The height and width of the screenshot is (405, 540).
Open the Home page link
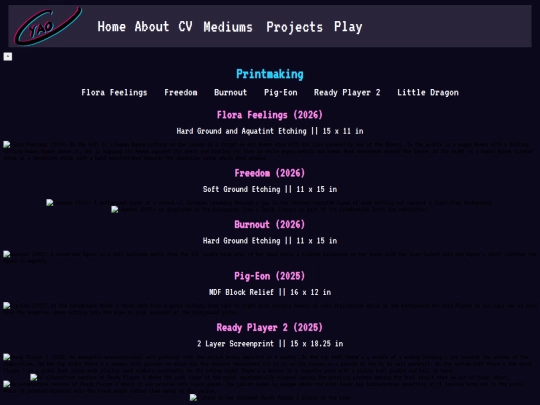click(112, 27)
